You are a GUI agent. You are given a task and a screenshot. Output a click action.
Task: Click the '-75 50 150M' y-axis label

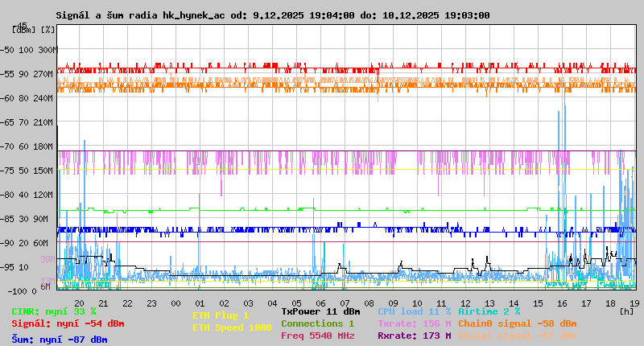(27, 171)
